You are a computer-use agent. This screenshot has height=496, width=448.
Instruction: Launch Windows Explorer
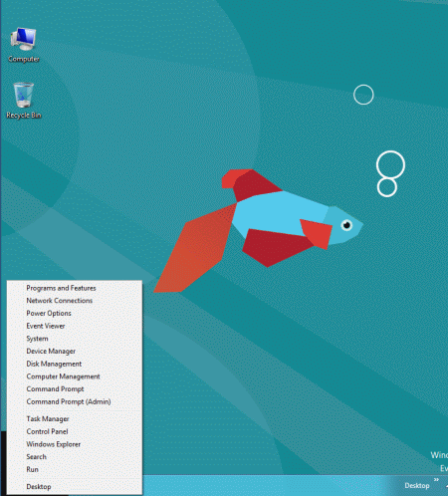click(75, 444)
